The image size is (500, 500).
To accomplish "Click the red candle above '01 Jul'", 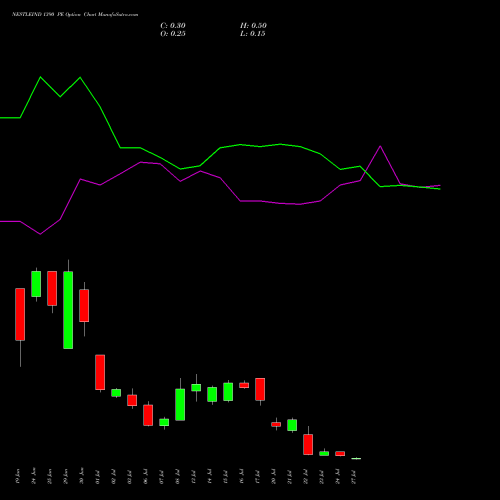I will 100,372.
